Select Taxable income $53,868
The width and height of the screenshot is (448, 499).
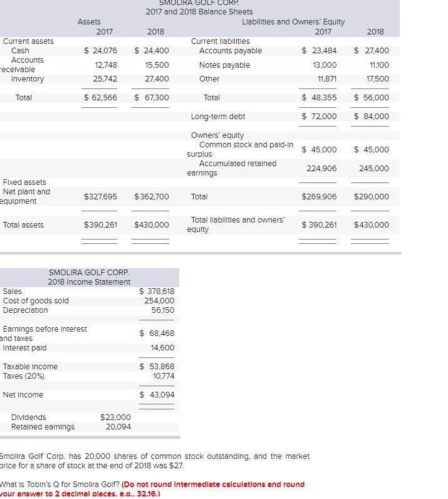point(157,366)
